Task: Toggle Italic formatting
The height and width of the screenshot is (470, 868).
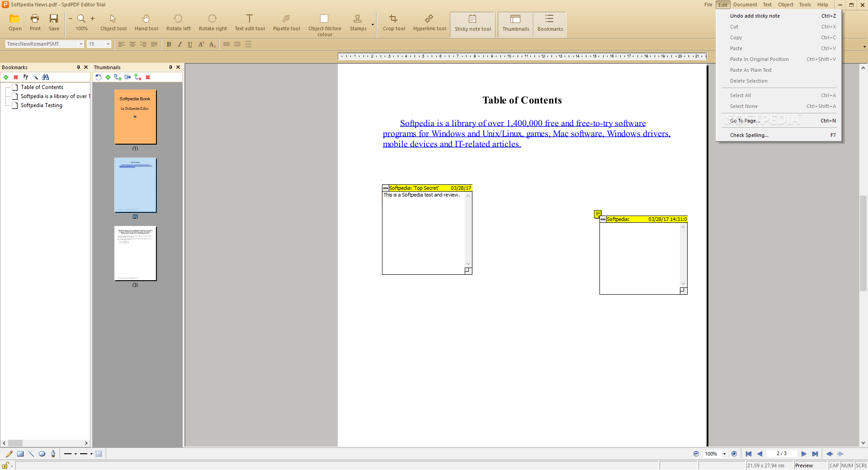Action: coord(179,44)
